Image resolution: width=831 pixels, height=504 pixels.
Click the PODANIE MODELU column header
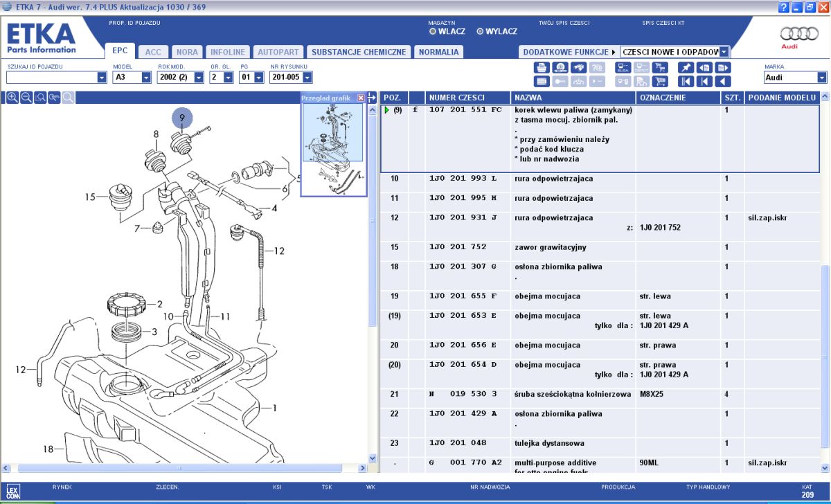[783, 98]
